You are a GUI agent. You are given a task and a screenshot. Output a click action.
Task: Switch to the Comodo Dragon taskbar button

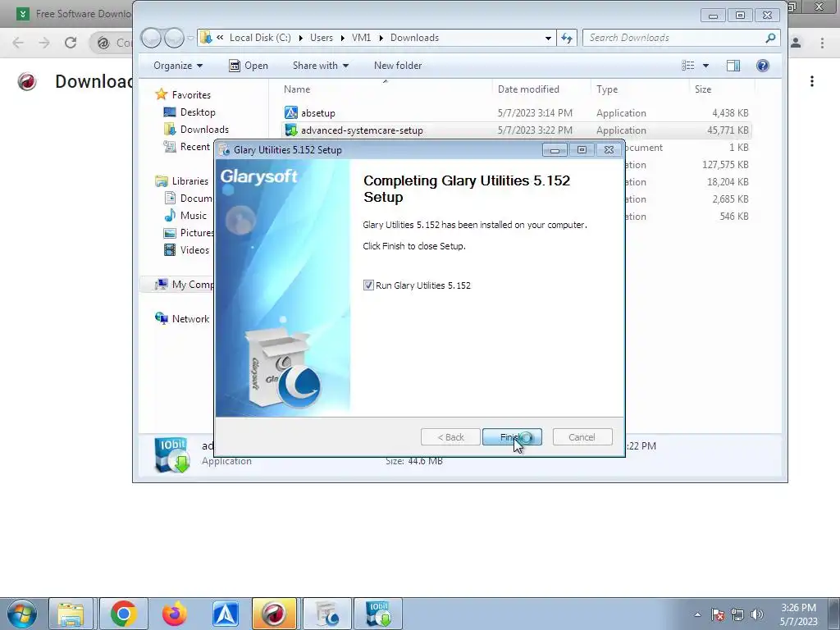274,614
